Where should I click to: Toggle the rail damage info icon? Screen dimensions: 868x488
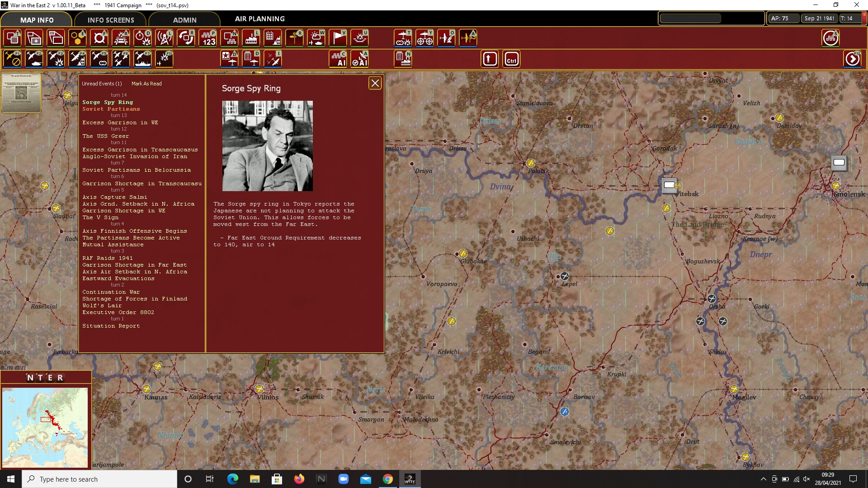tap(121, 38)
